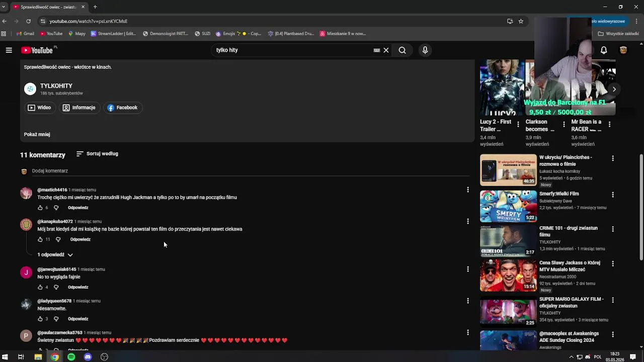Open Wszystkie zakładki bookmarks folder
Viewport: 644px width, 362px height.
(x=618, y=34)
